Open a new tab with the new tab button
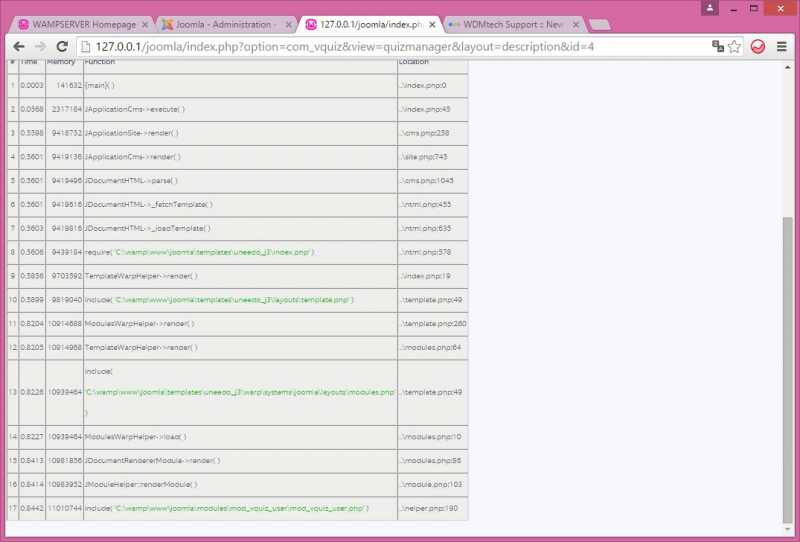Image resolution: width=800 pixels, height=542 pixels. [600, 24]
